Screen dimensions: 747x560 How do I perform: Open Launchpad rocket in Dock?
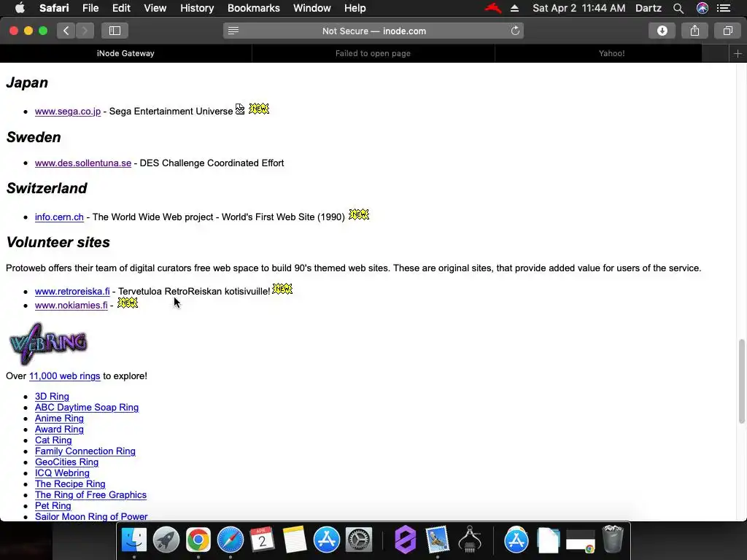(166, 540)
